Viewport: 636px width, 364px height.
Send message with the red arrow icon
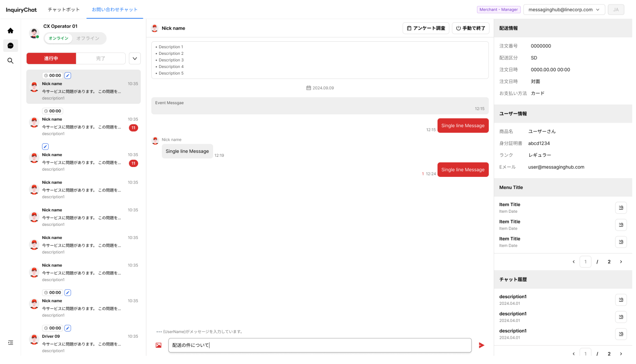(x=481, y=345)
